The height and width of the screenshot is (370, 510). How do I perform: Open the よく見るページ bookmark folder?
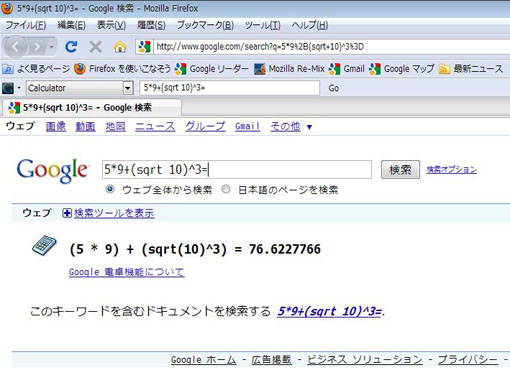coord(36,69)
